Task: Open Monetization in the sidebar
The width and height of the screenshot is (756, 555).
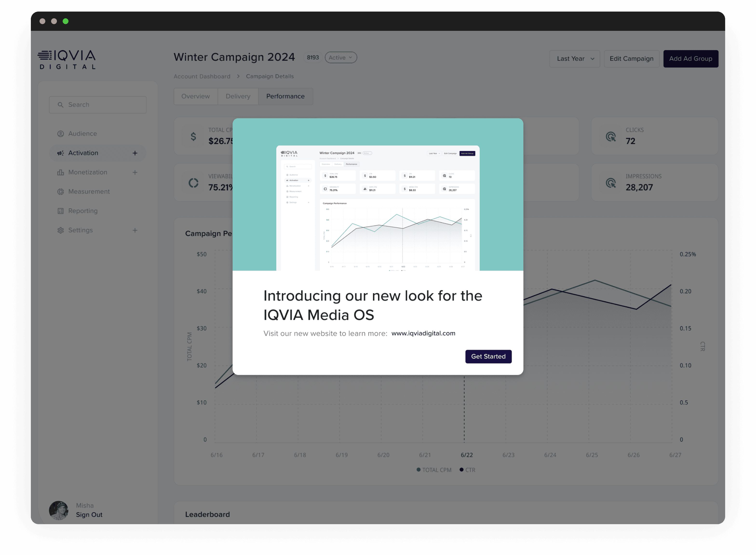Action: [97, 172]
